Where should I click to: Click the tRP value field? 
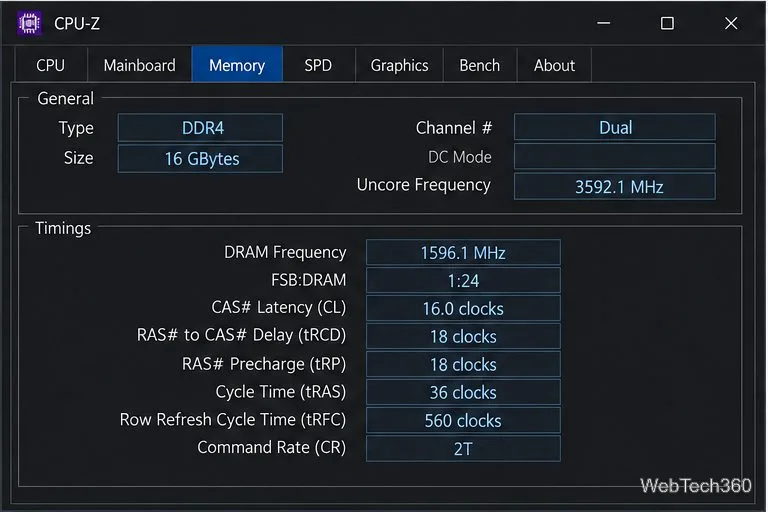463,364
